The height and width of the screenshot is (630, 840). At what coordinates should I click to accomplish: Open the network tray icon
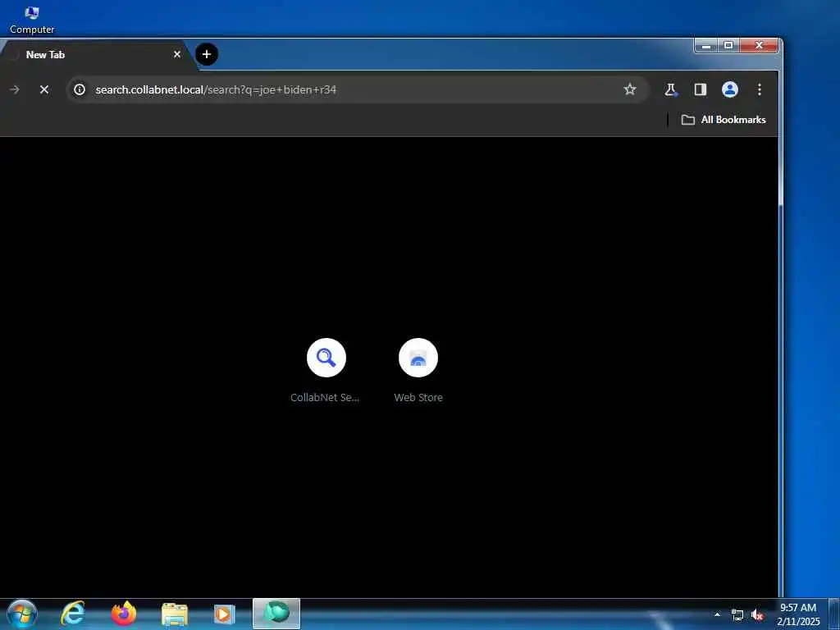click(x=737, y=615)
